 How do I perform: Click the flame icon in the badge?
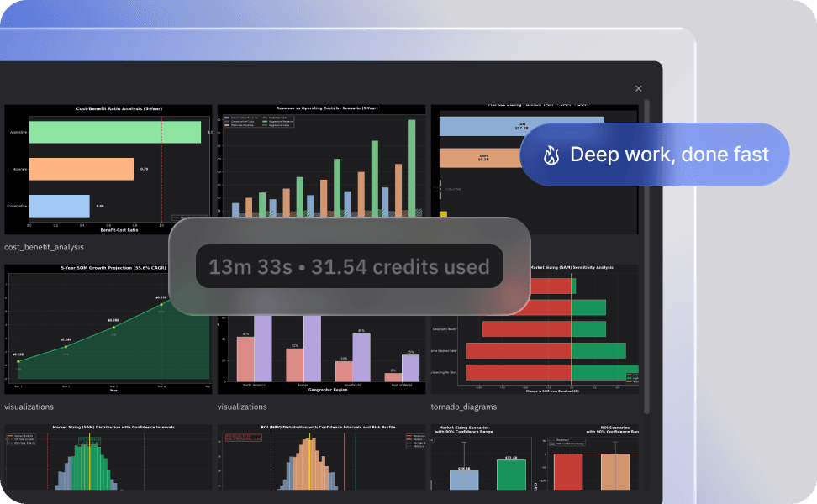(x=551, y=155)
